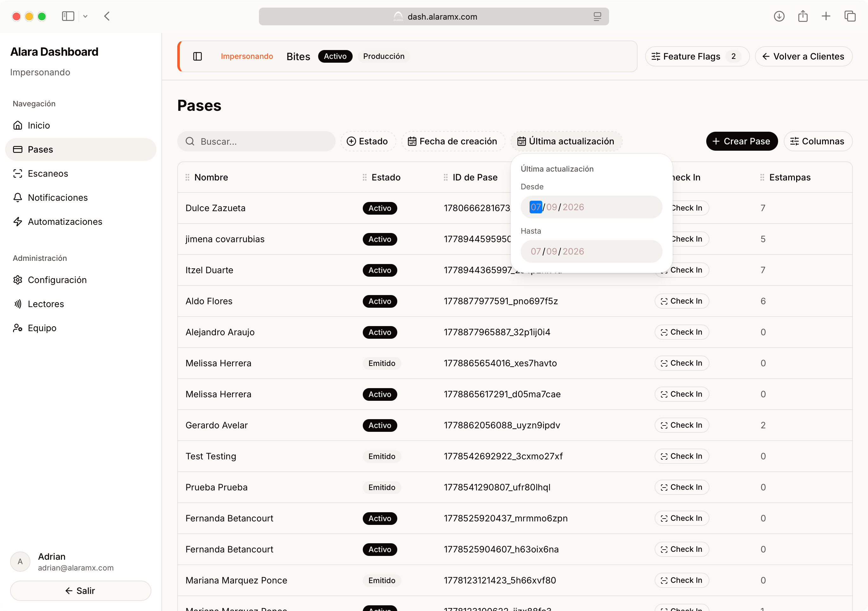The width and height of the screenshot is (868, 611).
Task: Click the Desde date input field
Action: point(591,207)
